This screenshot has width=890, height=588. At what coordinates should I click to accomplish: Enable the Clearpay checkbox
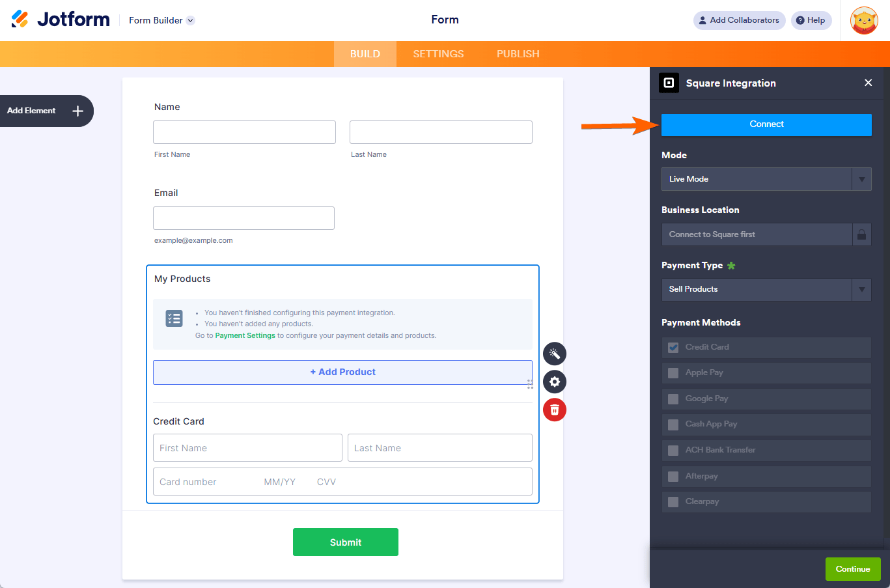click(673, 502)
